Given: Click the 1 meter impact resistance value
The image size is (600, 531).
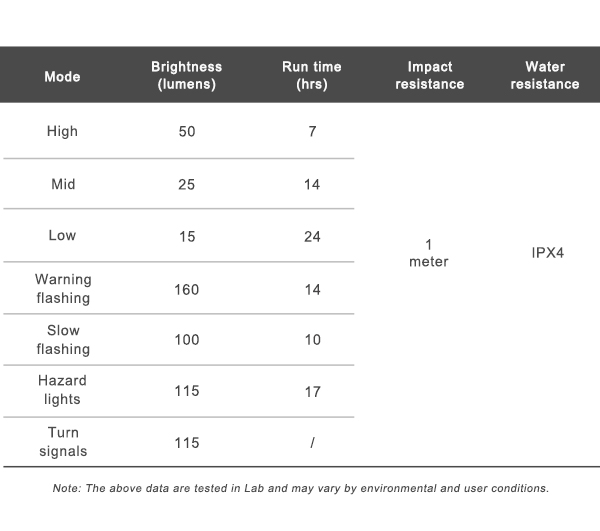Looking at the screenshot, I should [x=429, y=253].
